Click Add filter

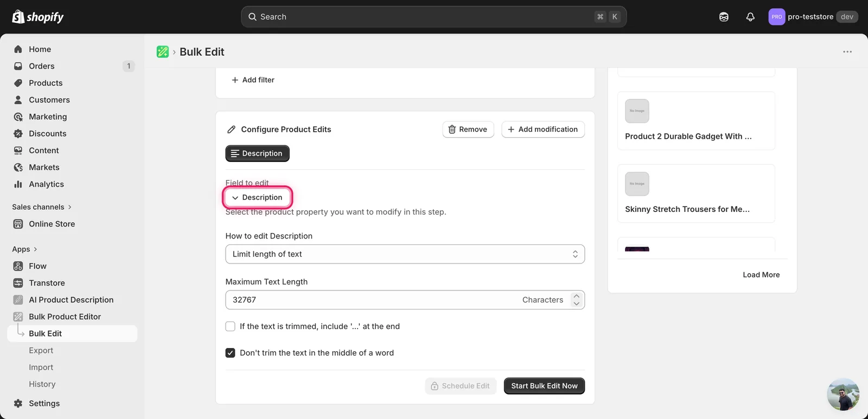[x=253, y=80]
